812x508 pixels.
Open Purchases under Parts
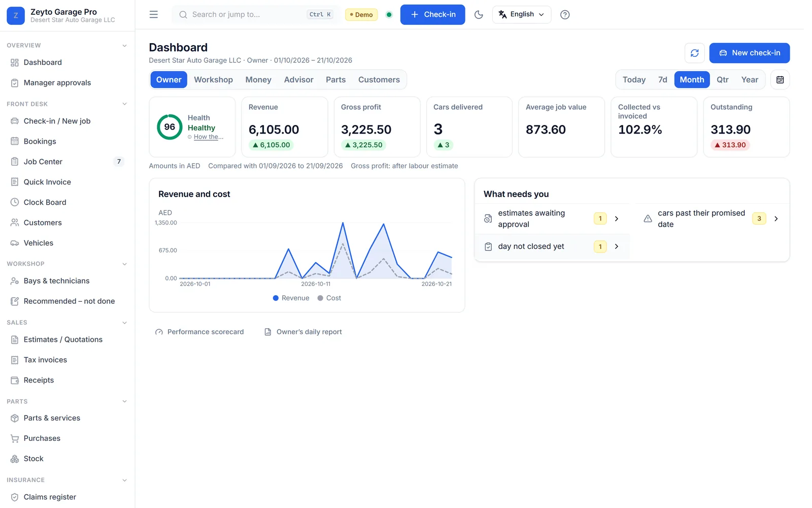[67, 438]
